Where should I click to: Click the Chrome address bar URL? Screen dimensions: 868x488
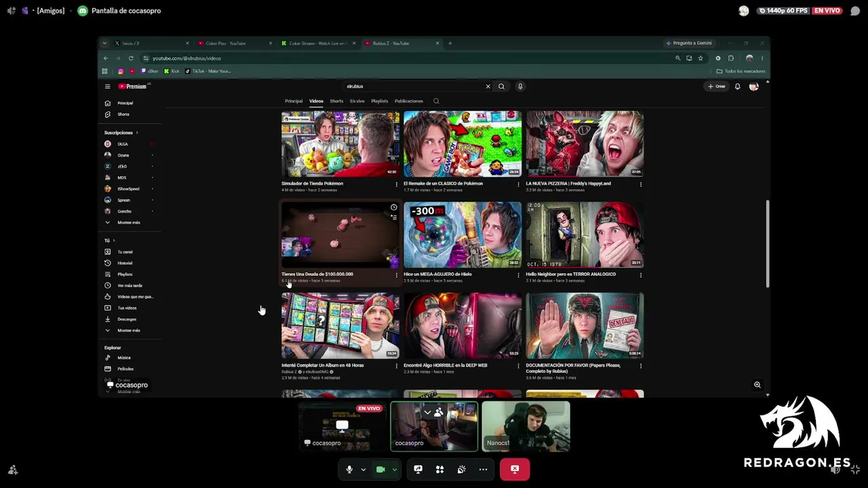pos(187,58)
